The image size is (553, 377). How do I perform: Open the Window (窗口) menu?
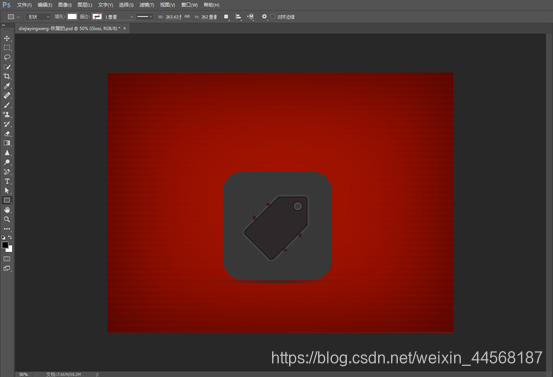click(189, 5)
